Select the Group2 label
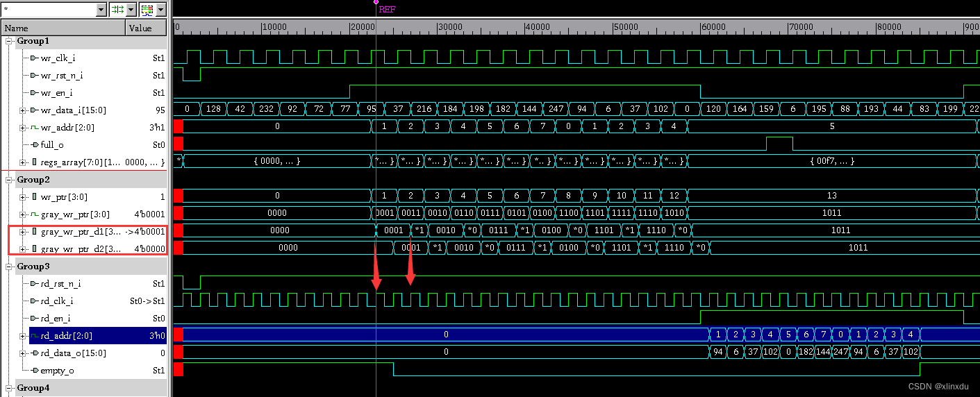Image resolution: width=980 pixels, height=397 pixels. 33,180
